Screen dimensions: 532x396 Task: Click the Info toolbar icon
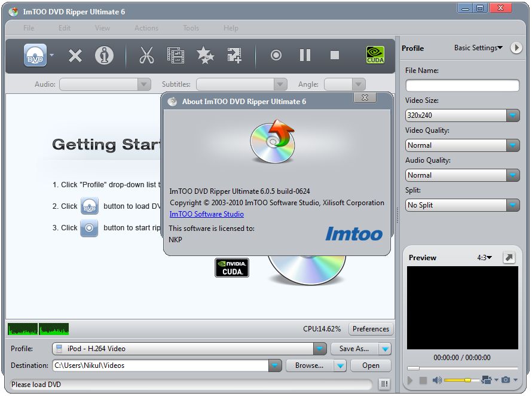[104, 56]
